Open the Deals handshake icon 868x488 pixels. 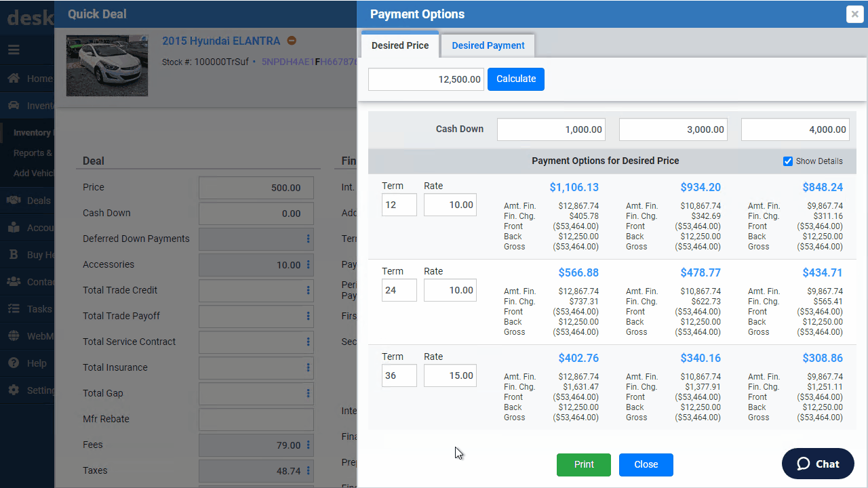[14, 201]
